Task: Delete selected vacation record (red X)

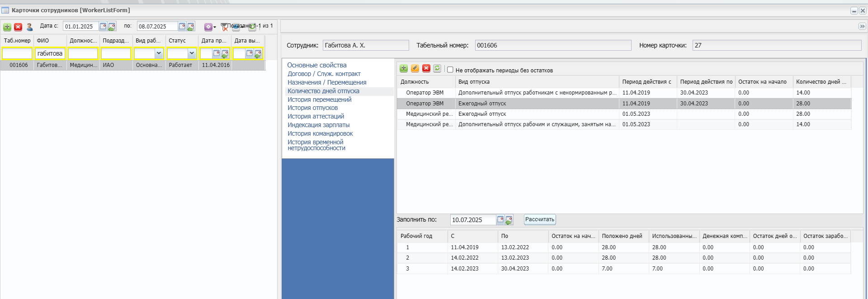Action: click(x=426, y=68)
